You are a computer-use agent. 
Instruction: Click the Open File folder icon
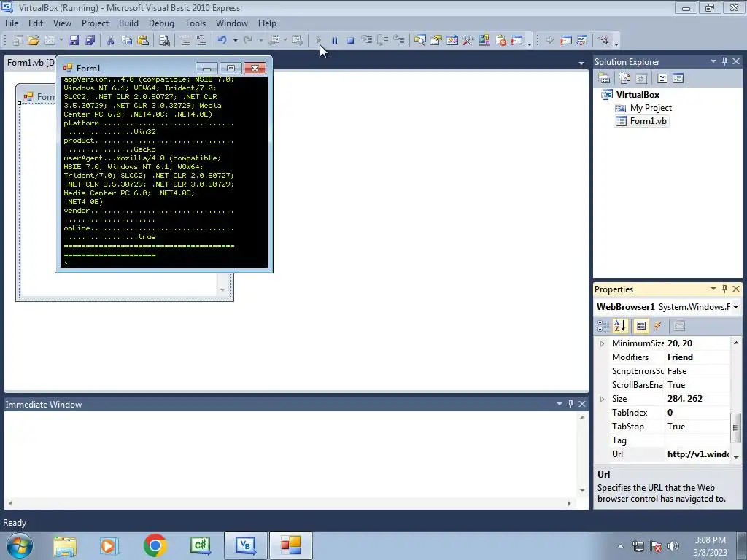[34, 41]
